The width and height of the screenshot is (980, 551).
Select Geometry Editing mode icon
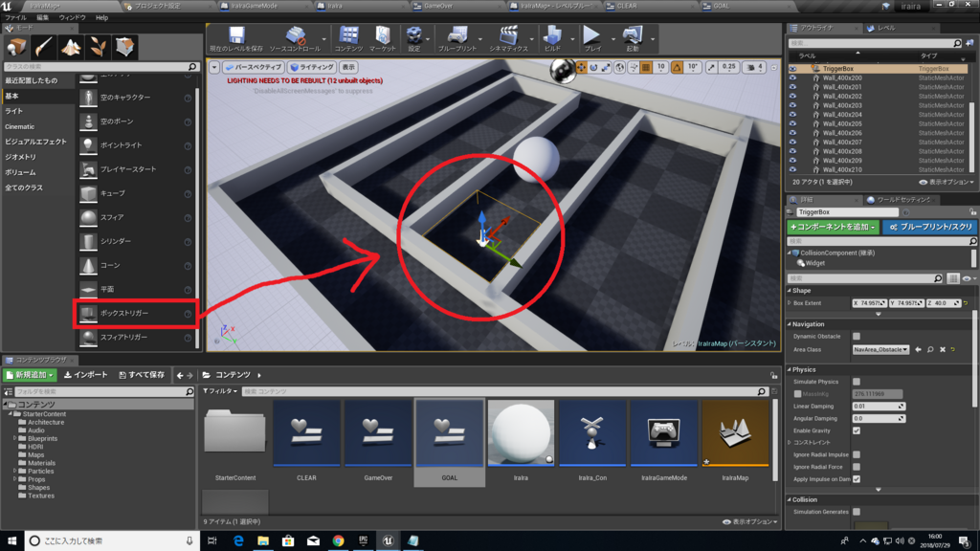click(x=124, y=47)
